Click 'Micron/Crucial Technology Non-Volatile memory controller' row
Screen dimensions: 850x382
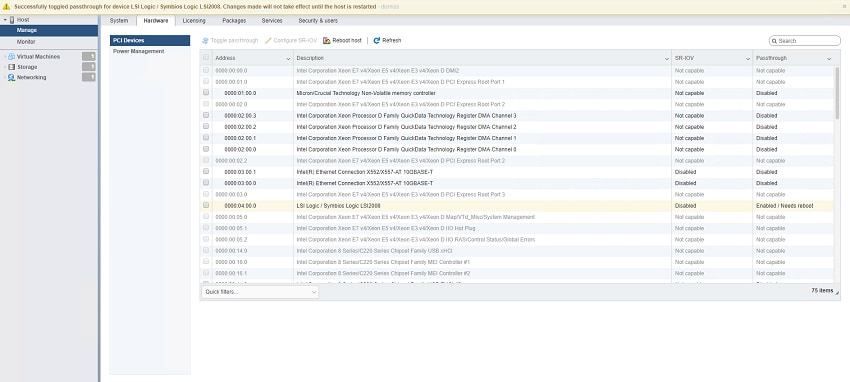pyautogui.click(x=366, y=93)
